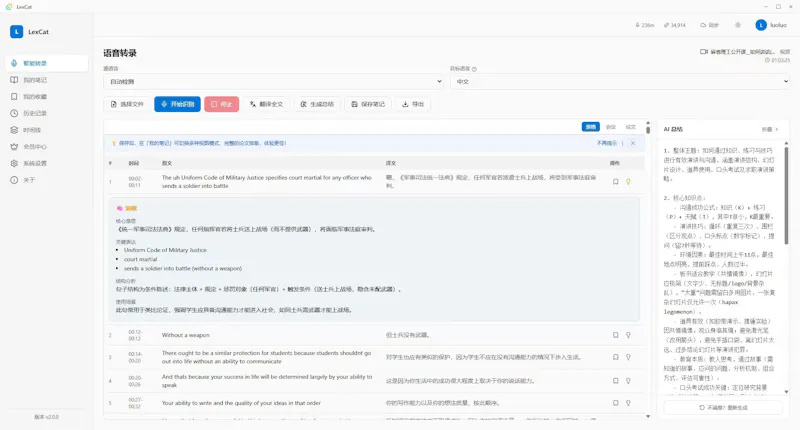Screen dimensions: 800x430
Task: Click the 00:14-00:20 timestamp cell
Action: [135, 357]
